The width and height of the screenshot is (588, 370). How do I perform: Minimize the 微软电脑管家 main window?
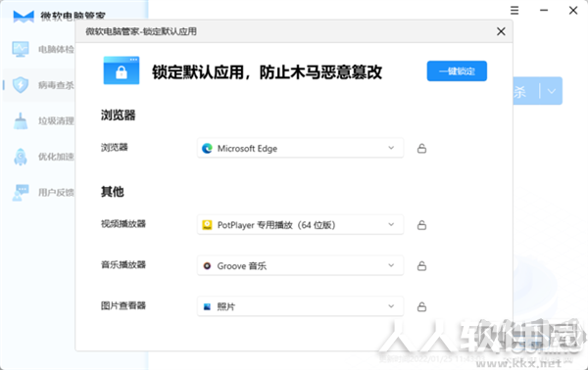pos(544,11)
